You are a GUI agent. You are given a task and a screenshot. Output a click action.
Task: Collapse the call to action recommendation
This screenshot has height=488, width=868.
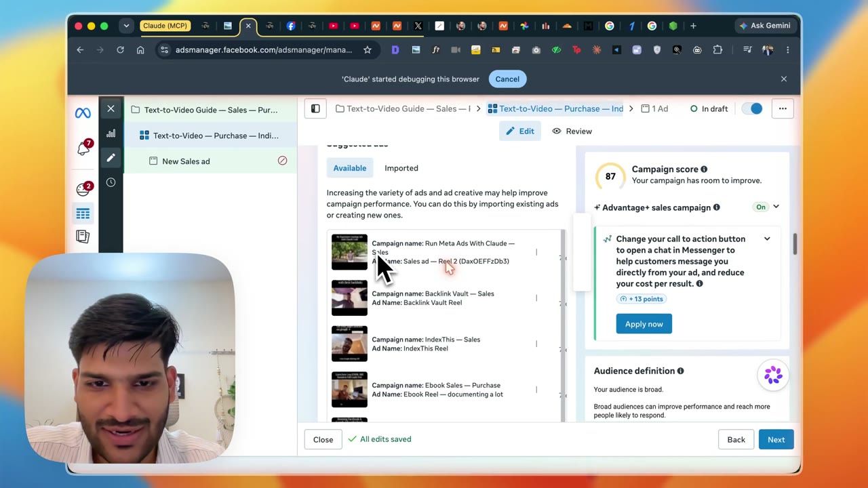coord(767,239)
